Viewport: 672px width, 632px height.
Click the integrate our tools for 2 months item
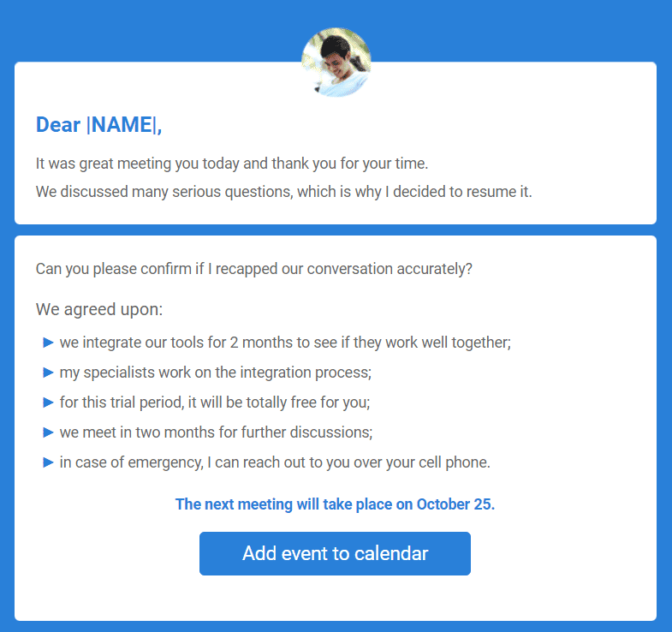coord(285,343)
